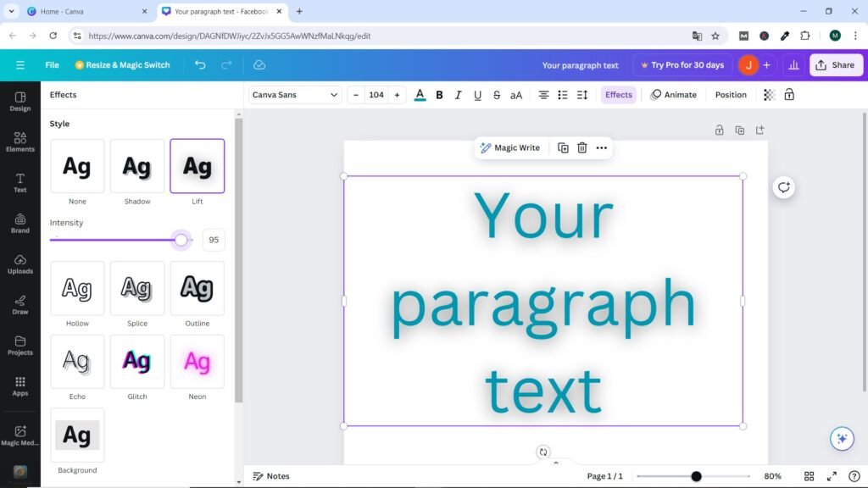868x488 pixels.
Task: Open the File menu
Action: click(52, 64)
